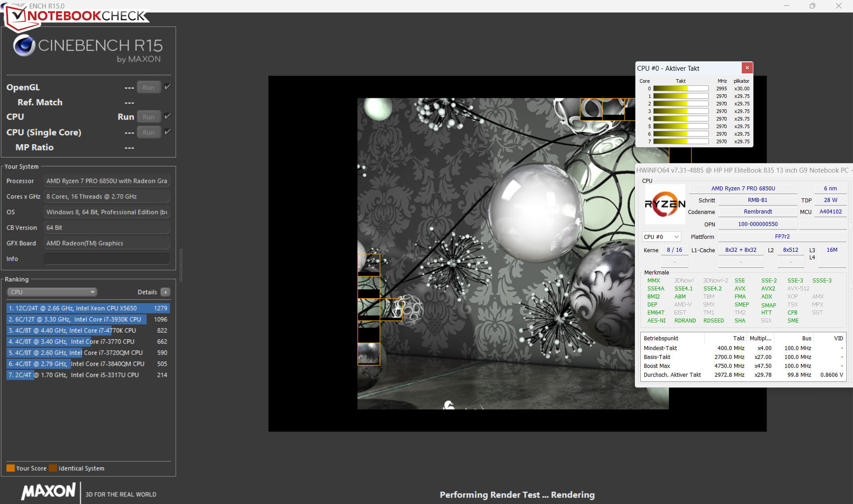Click the Plattform FP7r2 value
The image size is (853, 504).
(782, 237)
